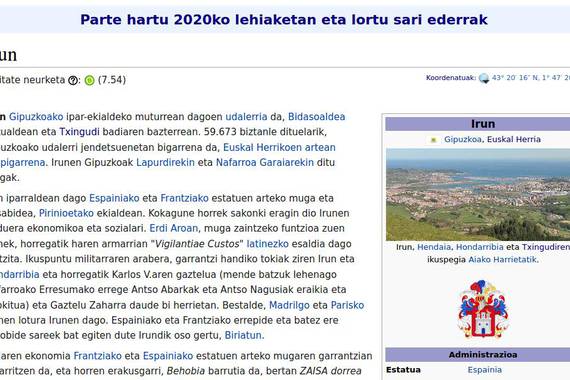
Task: Open the Nafarroa Garaiarekin link
Action: [x=265, y=162]
